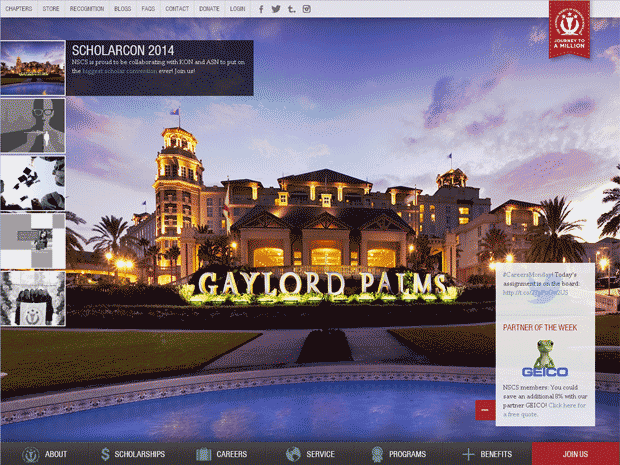Open the Tumblr social icon
Image resolution: width=620 pixels, height=465 pixels.
click(x=291, y=9)
